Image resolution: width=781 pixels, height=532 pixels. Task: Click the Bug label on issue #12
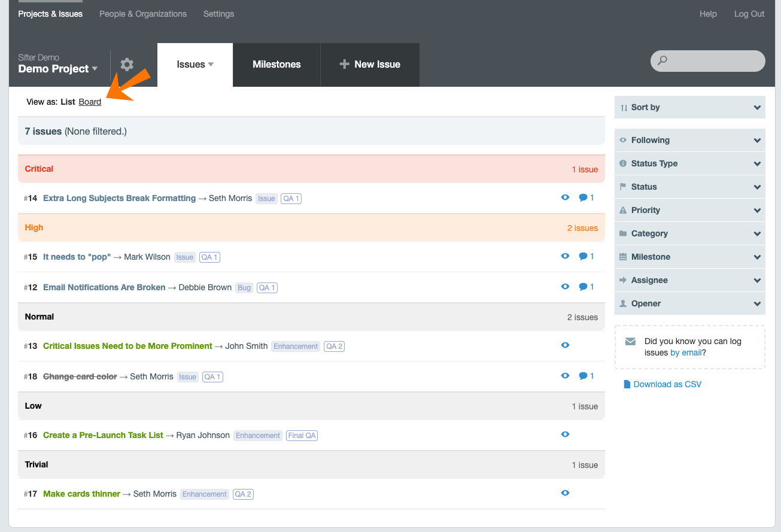pyautogui.click(x=244, y=288)
